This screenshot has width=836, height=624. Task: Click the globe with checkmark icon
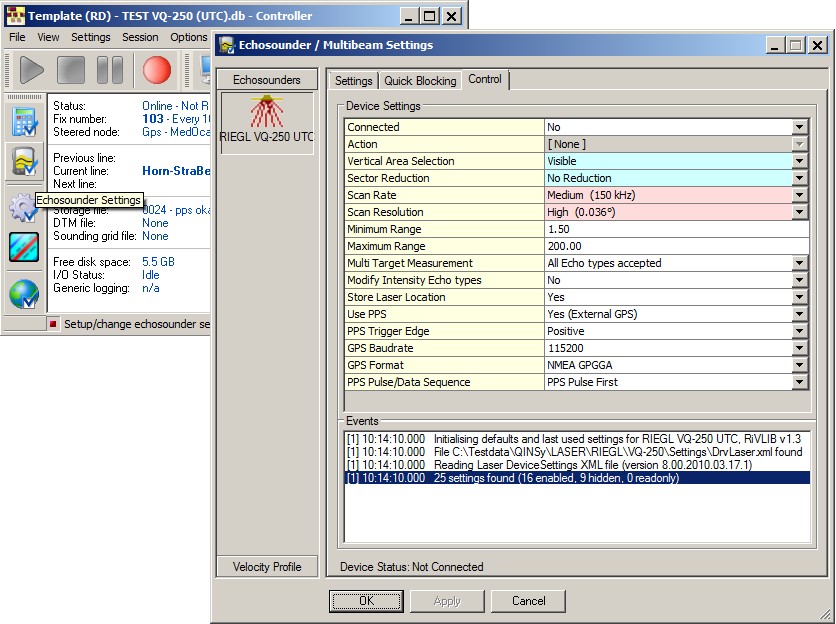pos(24,294)
